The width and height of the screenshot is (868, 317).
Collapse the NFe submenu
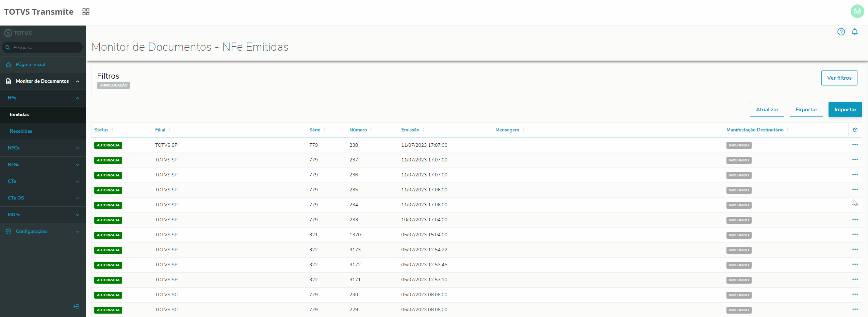point(78,98)
